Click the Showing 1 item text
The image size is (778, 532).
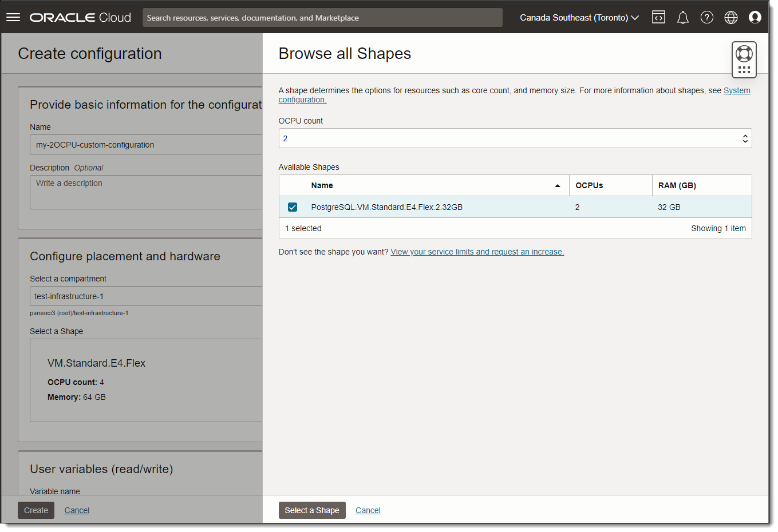coord(718,228)
